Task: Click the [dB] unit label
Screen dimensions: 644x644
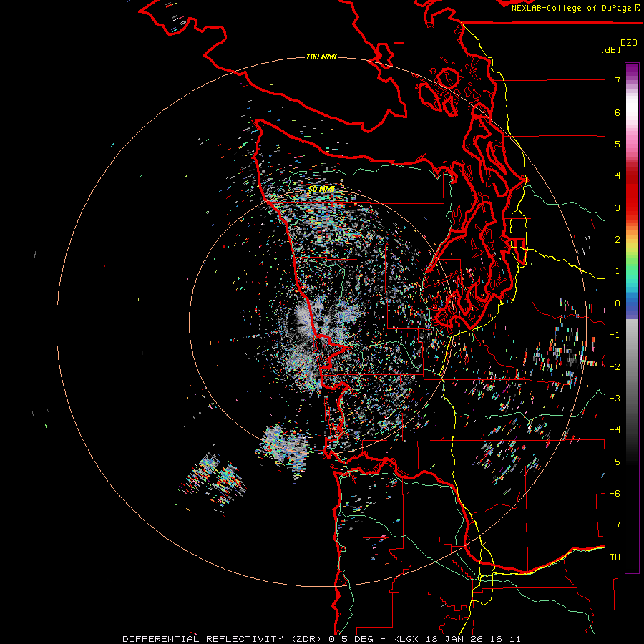Action: [x=610, y=49]
